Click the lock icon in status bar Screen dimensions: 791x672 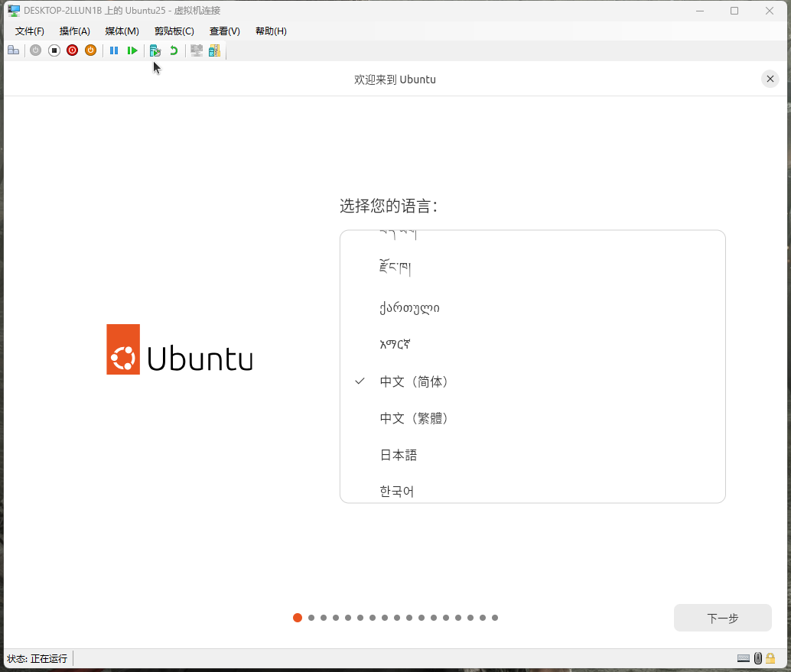pos(770,658)
